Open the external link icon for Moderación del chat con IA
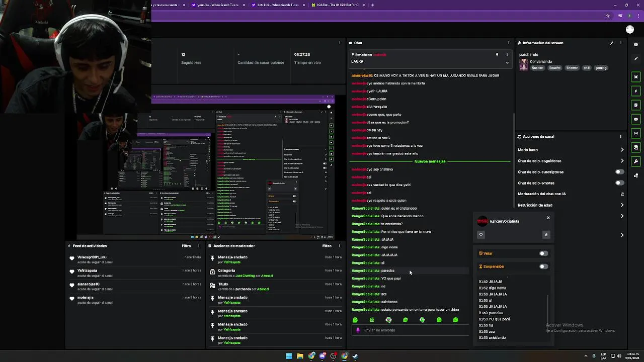644x362 pixels. coord(622,194)
